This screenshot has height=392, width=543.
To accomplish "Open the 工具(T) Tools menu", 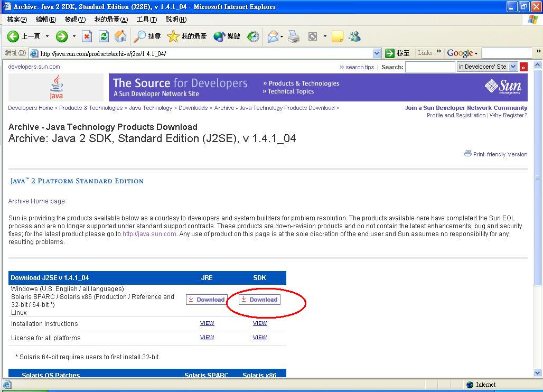I will coord(146,20).
